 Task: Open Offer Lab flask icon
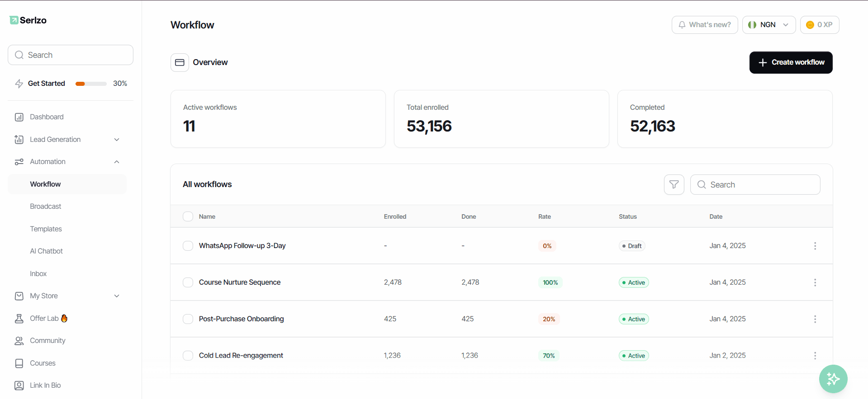19,319
